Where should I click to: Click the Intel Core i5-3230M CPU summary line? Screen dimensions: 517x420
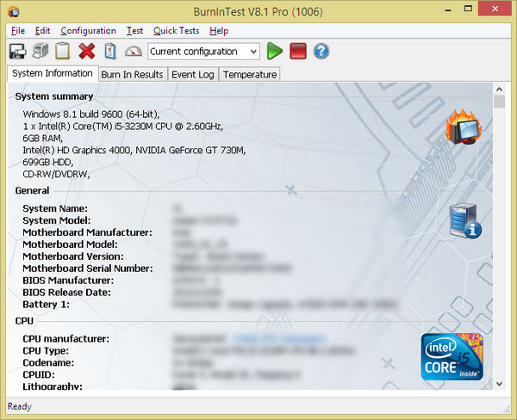(123, 127)
